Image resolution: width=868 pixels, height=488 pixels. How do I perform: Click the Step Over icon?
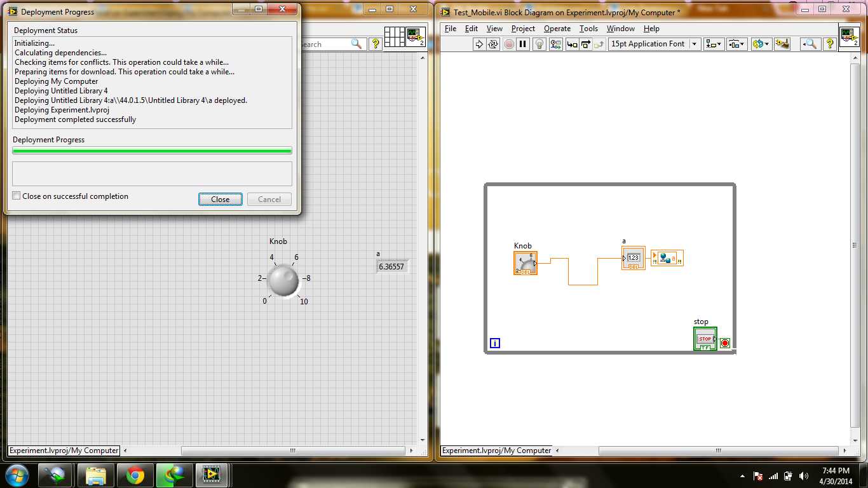(x=586, y=44)
